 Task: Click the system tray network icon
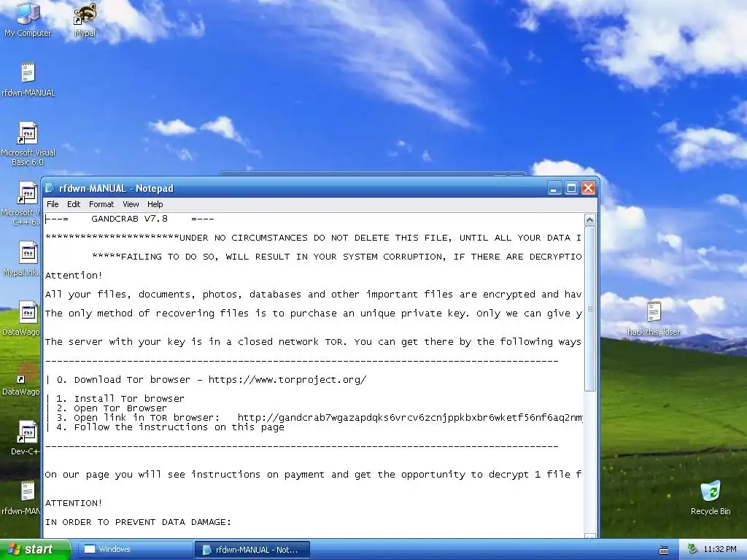tap(693, 549)
